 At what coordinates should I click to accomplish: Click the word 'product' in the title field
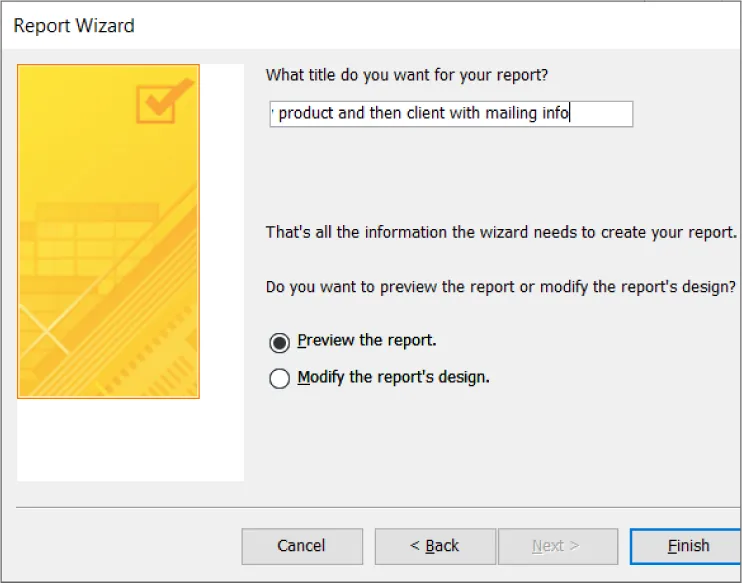click(306, 114)
